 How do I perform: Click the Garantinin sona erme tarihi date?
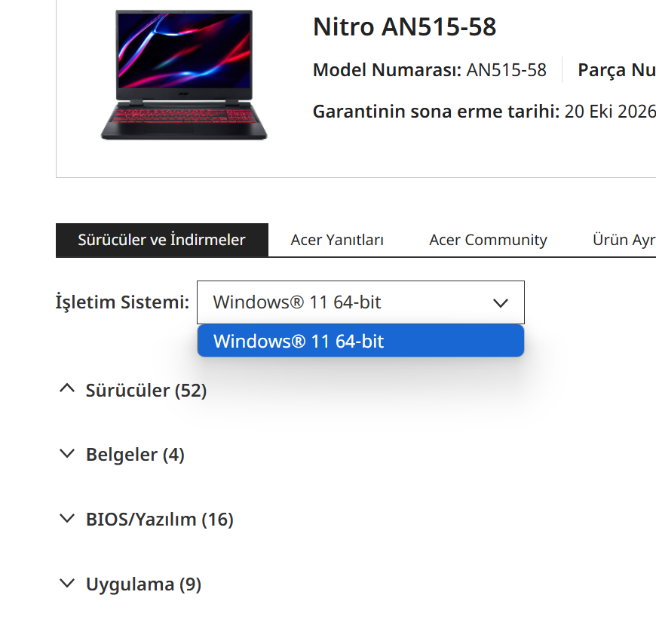tap(609, 112)
